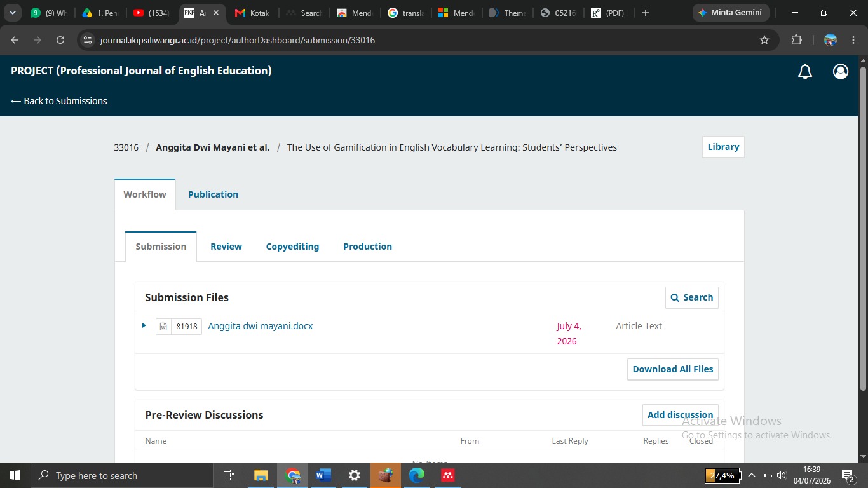The height and width of the screenshot is (488, 868).
Task: Click the Article Text label
Action: click(639, 326)
